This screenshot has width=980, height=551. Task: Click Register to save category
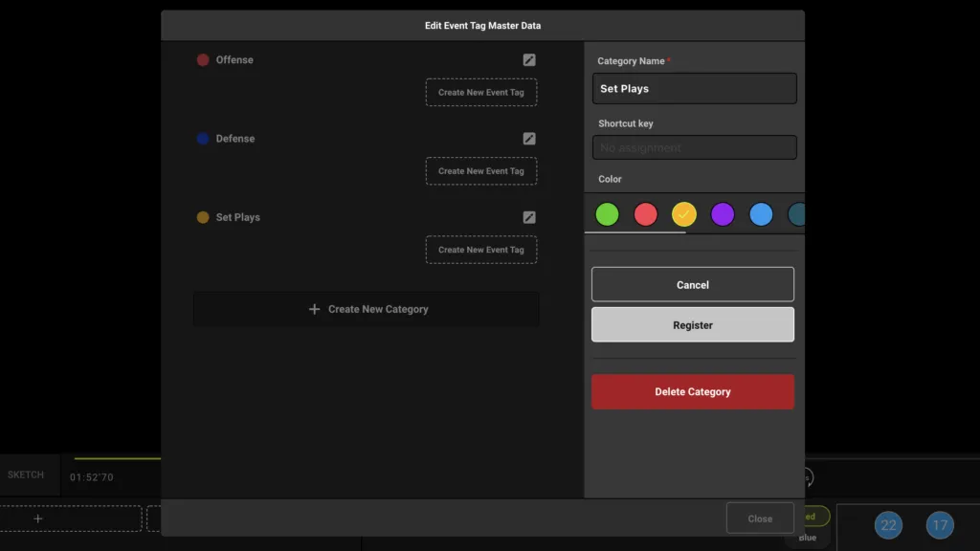point(693,325)
